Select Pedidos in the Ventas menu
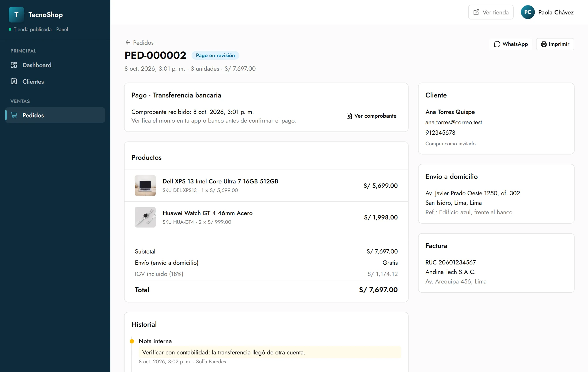The image size is (588, 372). pyautogui.click(x=55, y=115)
